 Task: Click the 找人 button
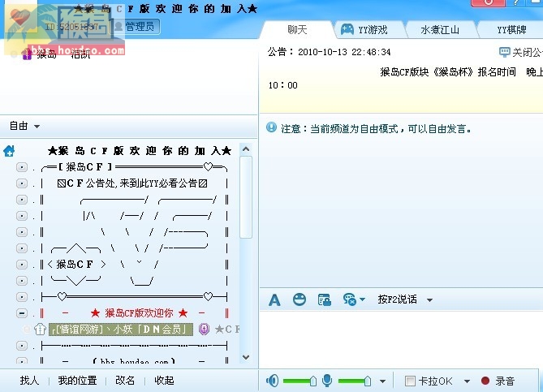(x=29, y=380)
